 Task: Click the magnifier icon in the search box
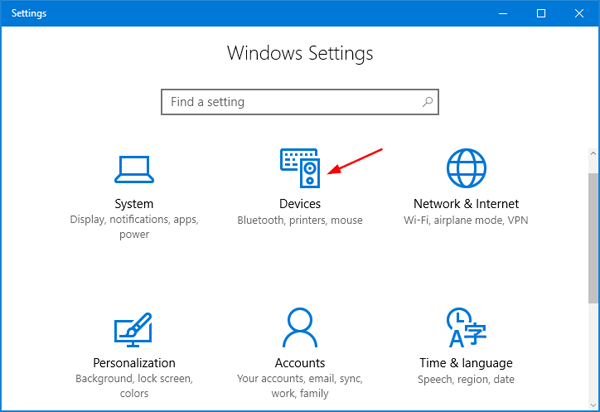point(427,102)
